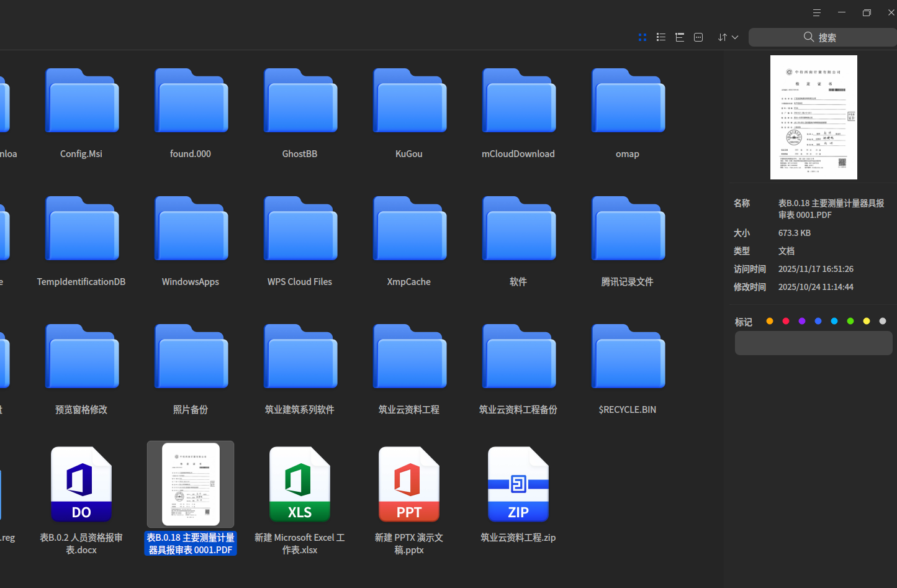897x588 pixels.
Task: Select the GhostBB folder
Action: [300, 101]
